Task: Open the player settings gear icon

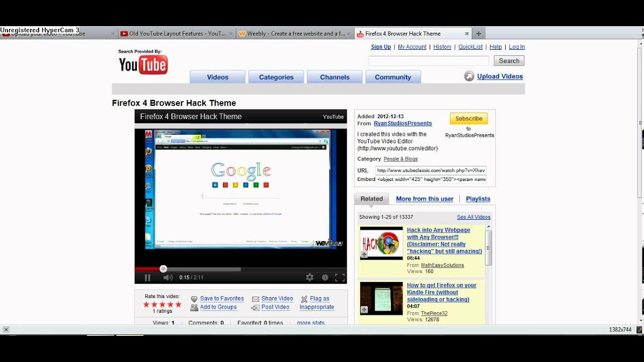Action: point(309,278)
